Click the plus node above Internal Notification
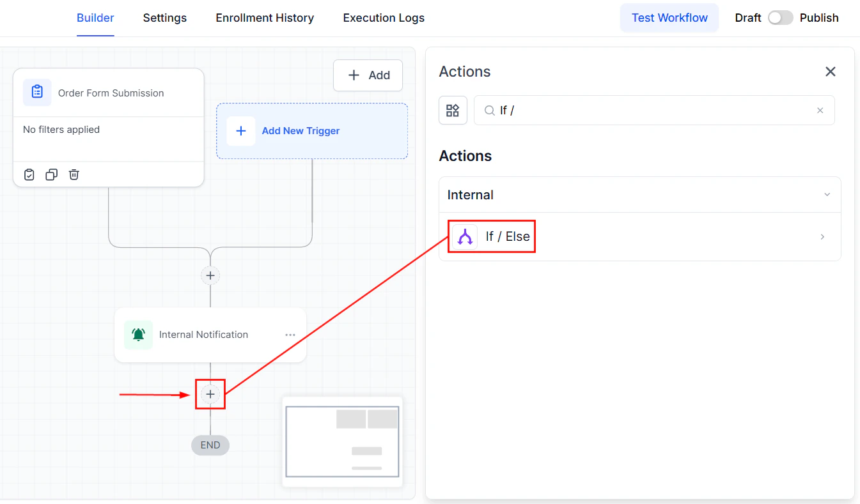 (210, 276)
